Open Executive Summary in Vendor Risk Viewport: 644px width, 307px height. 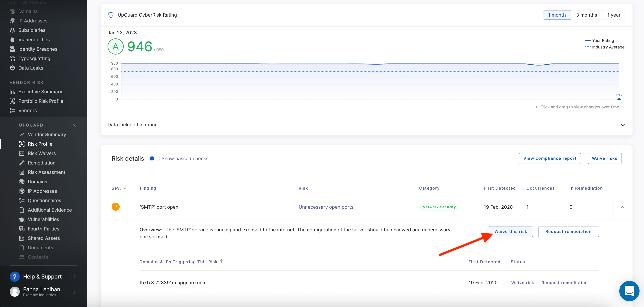click(x=40, y=92)
